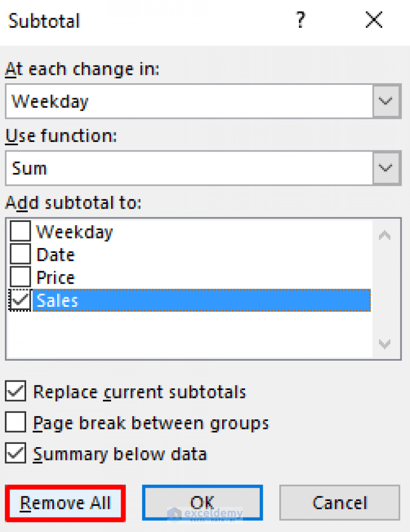
Task: Close the Subtotal dialog
Action: click(x=373, y=20)
